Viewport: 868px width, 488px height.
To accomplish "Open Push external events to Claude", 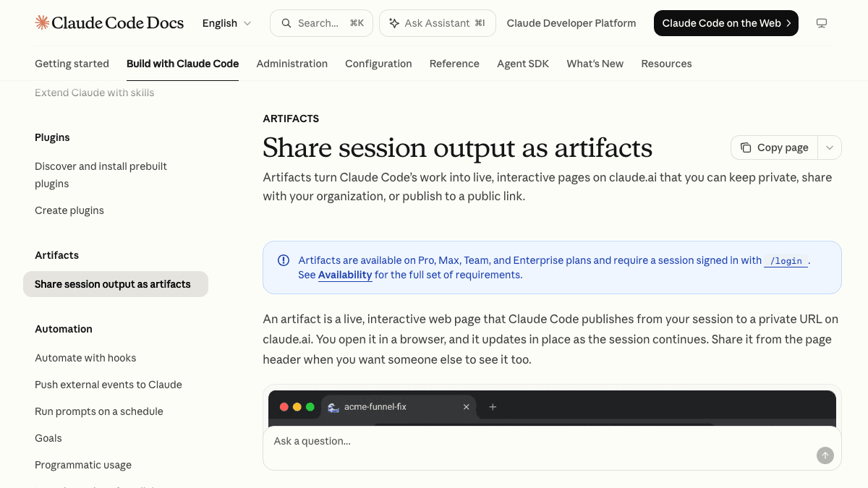I will (109, 385).
